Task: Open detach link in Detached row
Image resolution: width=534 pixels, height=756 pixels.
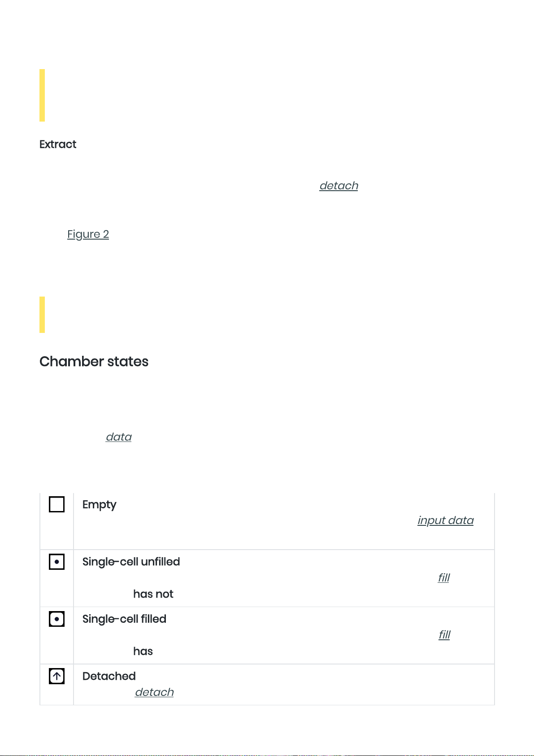Action: pyautogui.click(x=154, y=692)
